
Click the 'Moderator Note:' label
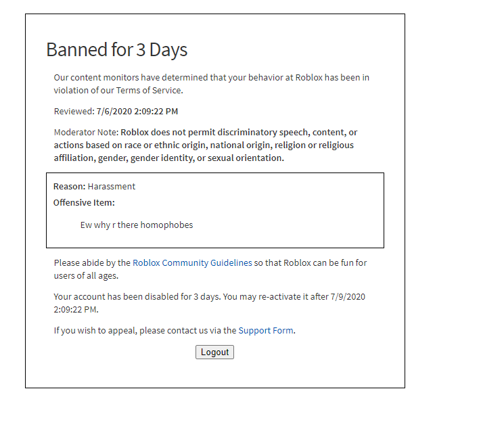[86, 133]
